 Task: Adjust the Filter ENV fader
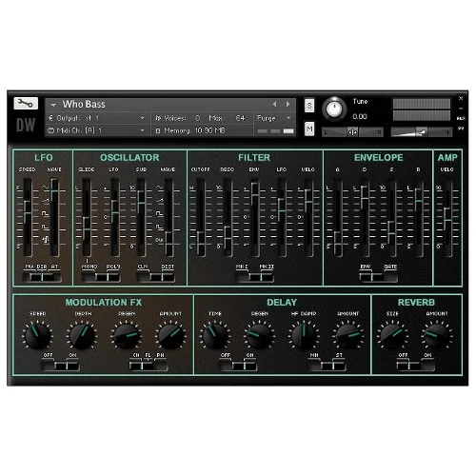tap(254, 195)
